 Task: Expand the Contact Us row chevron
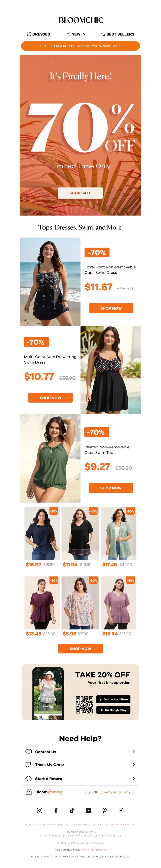click(x=134, y=751)
